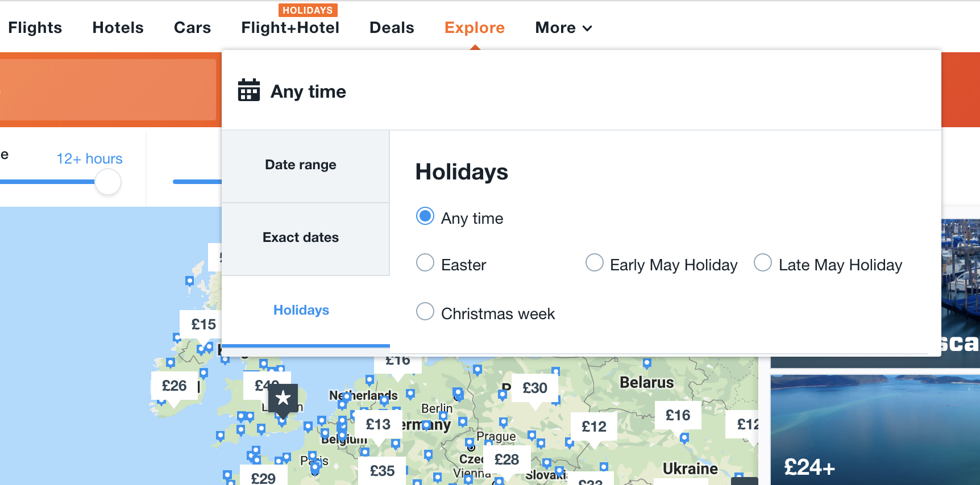The width and height of the screenshot is (980, 485).
Task: Click the star home marker on map
Action: (283, 398)
